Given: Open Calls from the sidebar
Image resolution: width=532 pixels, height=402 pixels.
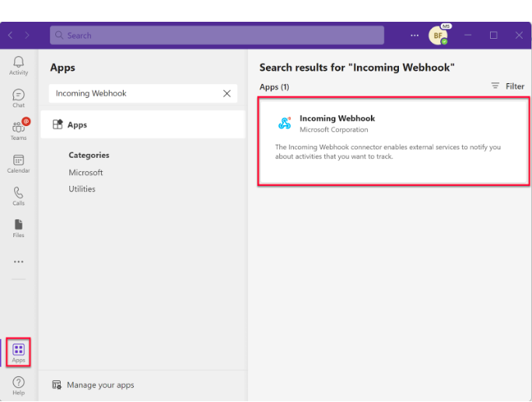Looking at the screenshot, I should click(x=19, y=196).
